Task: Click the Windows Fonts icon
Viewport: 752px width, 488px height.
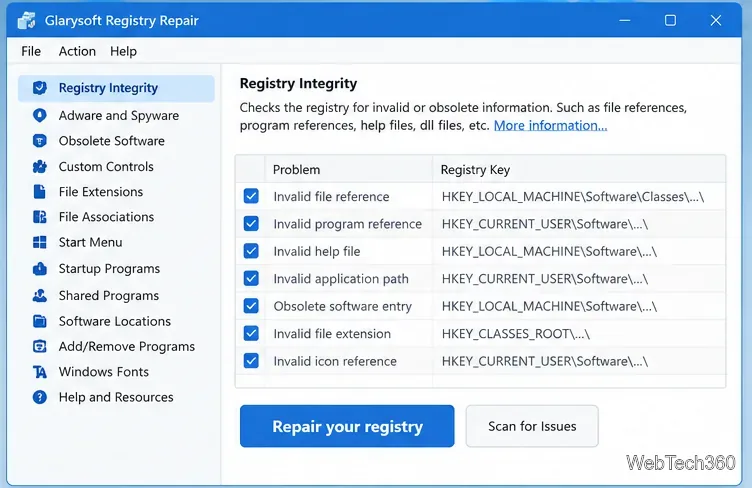Action: pyautogui.click(x=40, y=372)
